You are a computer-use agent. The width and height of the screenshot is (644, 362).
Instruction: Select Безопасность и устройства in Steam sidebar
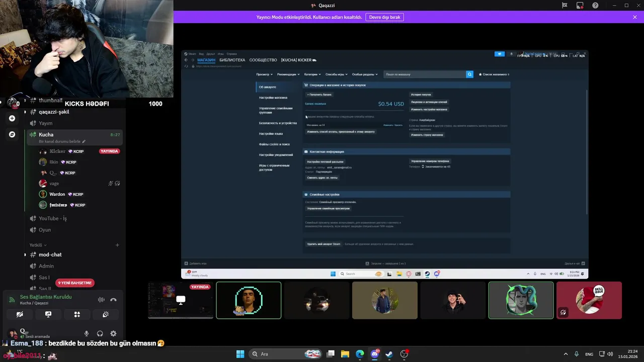point(278,123)
